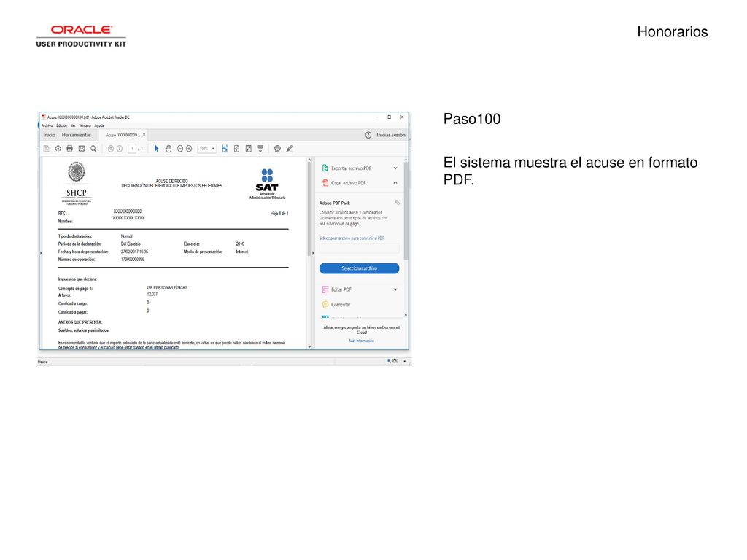
Task: Open the Ver menu
Action: pyautogui.click(x=73, y=125)
